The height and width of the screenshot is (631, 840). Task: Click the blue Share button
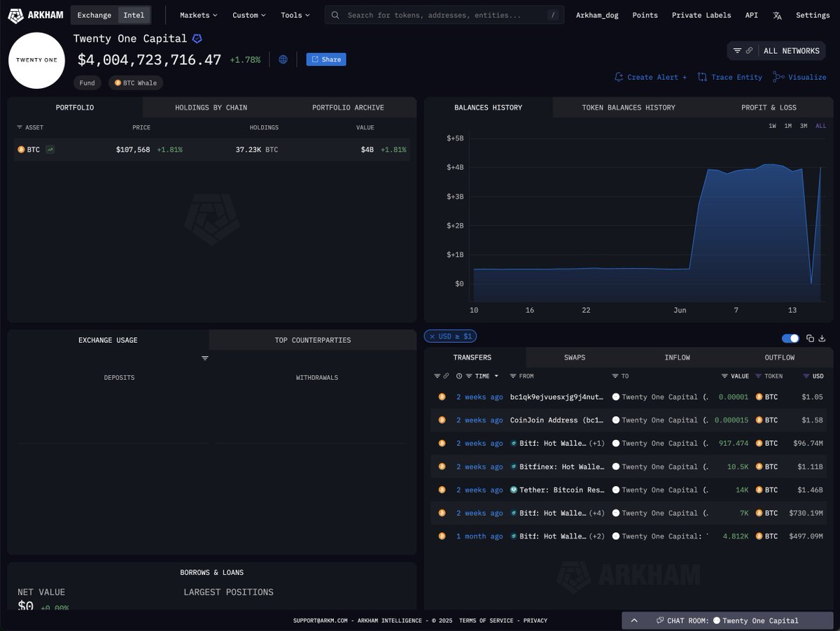[326, 59]
